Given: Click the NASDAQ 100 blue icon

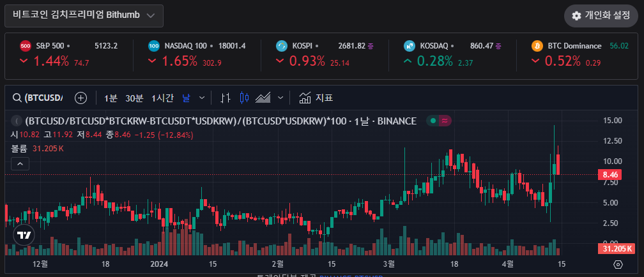Looking at the screenshot, I should click(153, 46).
